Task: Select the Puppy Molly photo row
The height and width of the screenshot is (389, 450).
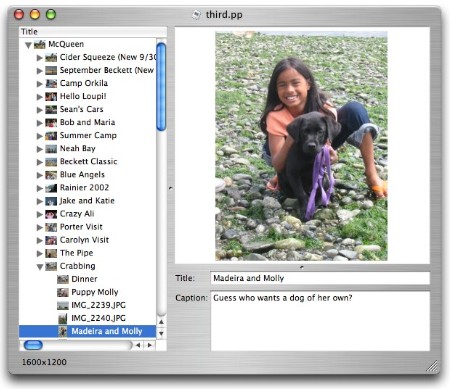Action: 88,293
